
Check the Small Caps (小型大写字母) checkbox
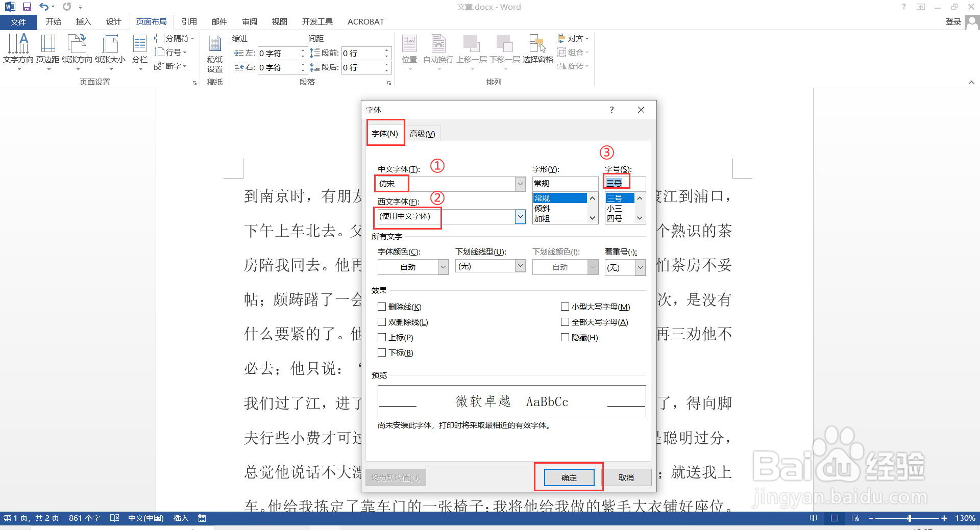click(565, 307)
